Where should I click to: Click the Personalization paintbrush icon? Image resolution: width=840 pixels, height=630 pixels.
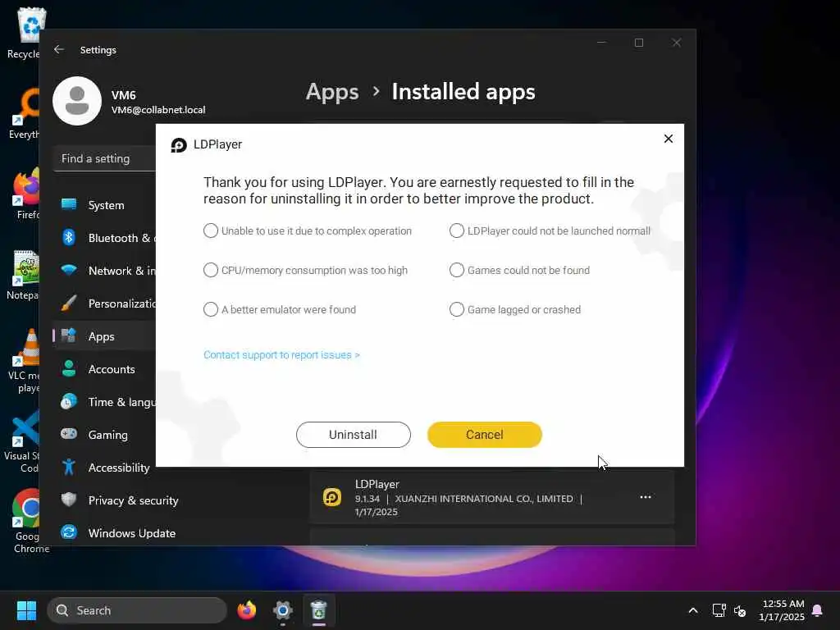pyautogui.click(x=69, y=303)
